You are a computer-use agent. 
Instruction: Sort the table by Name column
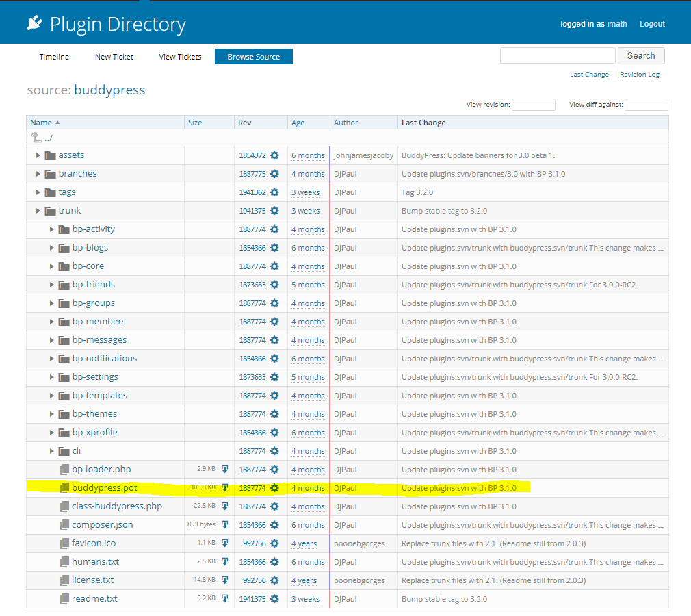pos(41,123)
